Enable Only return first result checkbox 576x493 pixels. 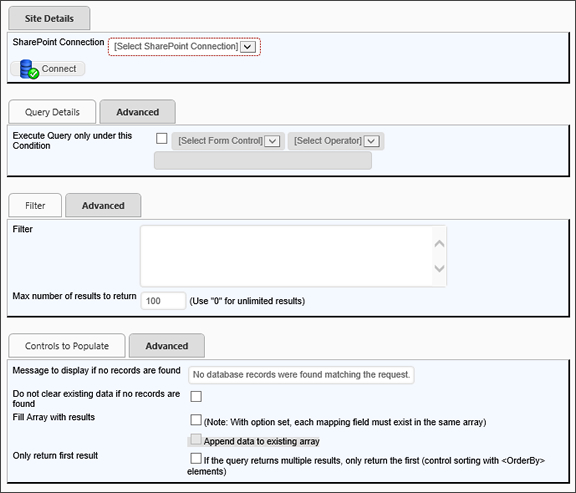(x=196, y=458)
